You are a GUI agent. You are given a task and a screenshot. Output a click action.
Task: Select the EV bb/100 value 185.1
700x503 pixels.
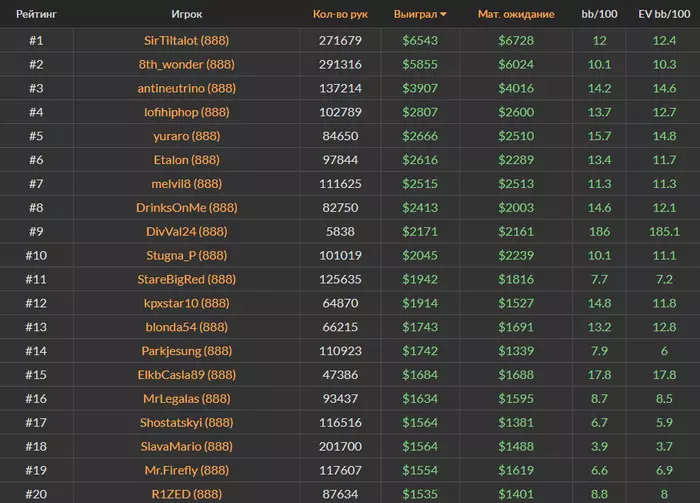(664, 232)
